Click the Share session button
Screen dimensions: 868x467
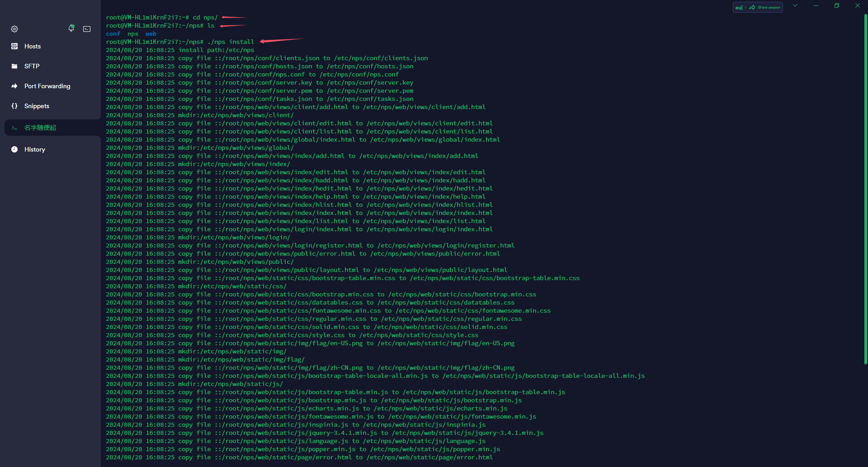pyautogui.click(x=765, y=7)
